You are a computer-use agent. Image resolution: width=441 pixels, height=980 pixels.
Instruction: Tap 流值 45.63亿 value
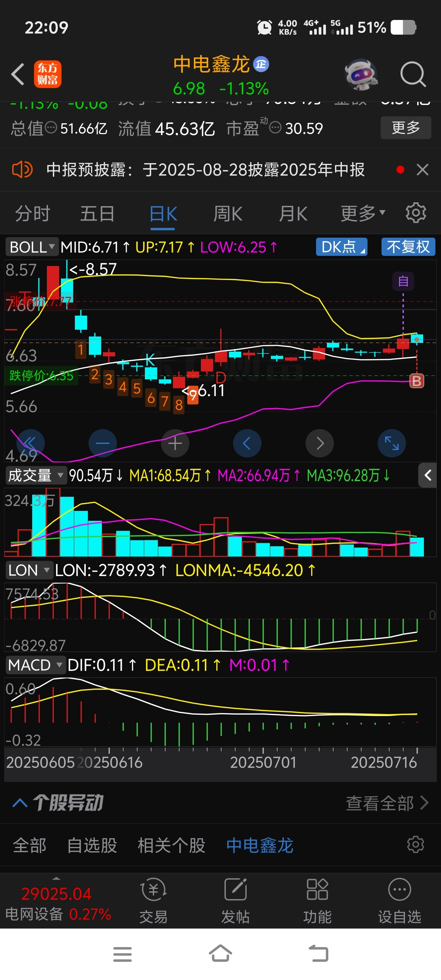(x=185, y=128)
